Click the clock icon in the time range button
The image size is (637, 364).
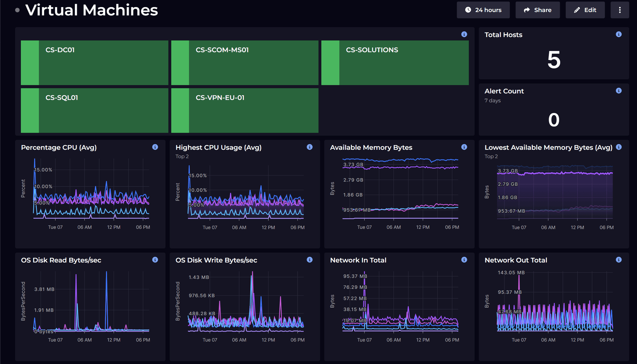point(468,10)
